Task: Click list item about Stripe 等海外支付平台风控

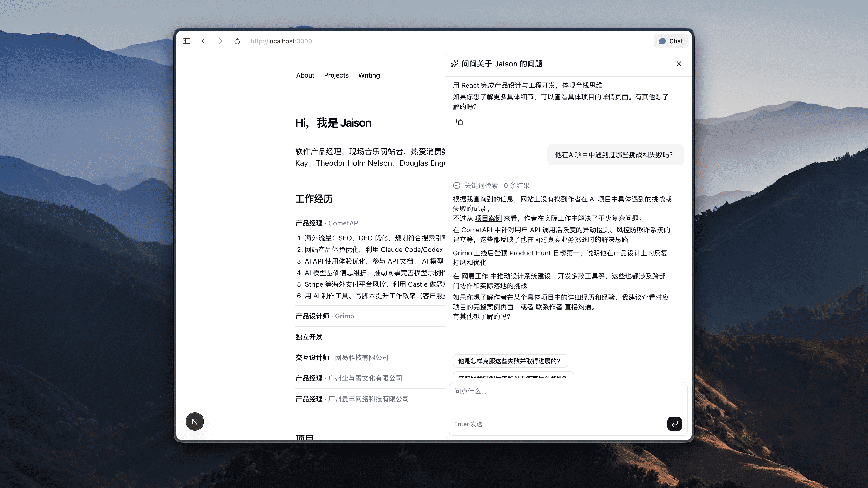Action: pyautogui.click(x=371, y=284)
